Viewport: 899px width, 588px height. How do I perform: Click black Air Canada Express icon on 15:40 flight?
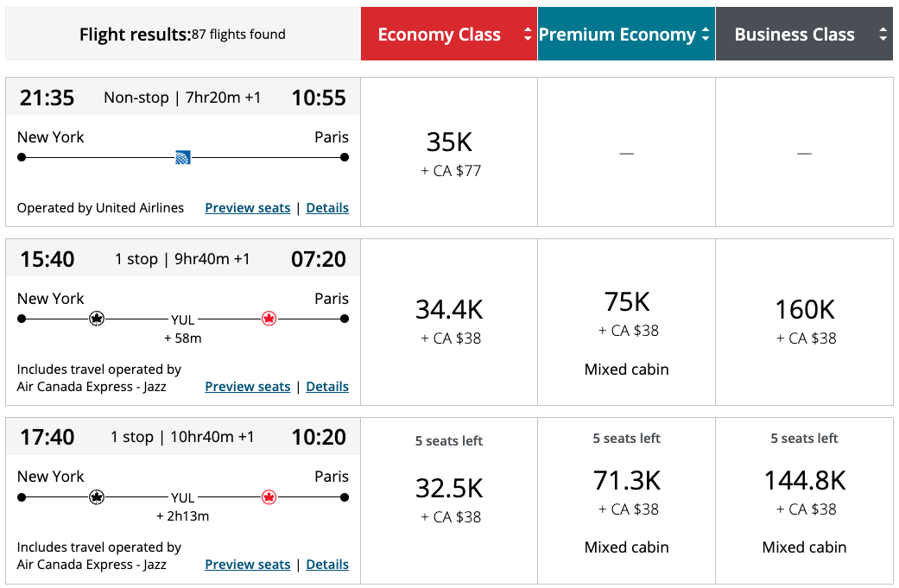click(97, 319)
